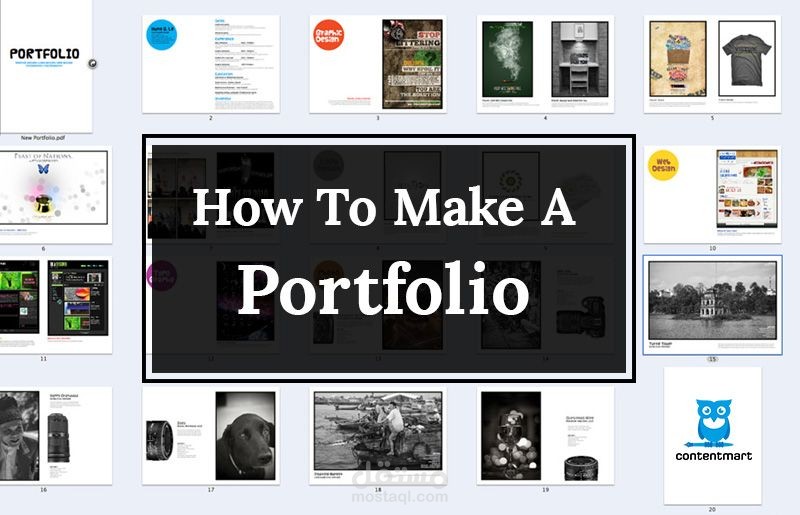Select highlighted page 15 lake tower photo thumbnail

(x=712, y=305)
